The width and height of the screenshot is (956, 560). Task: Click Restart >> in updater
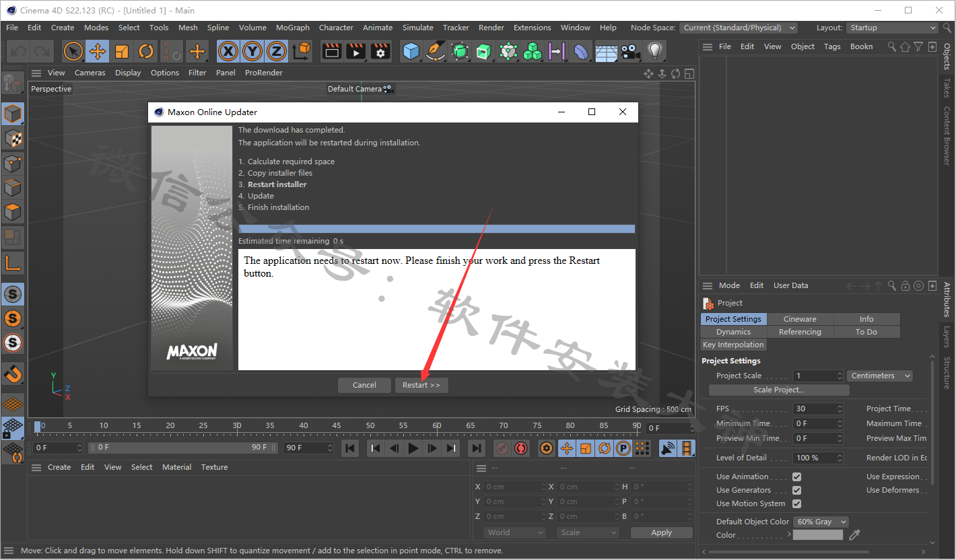coord(421,385)
